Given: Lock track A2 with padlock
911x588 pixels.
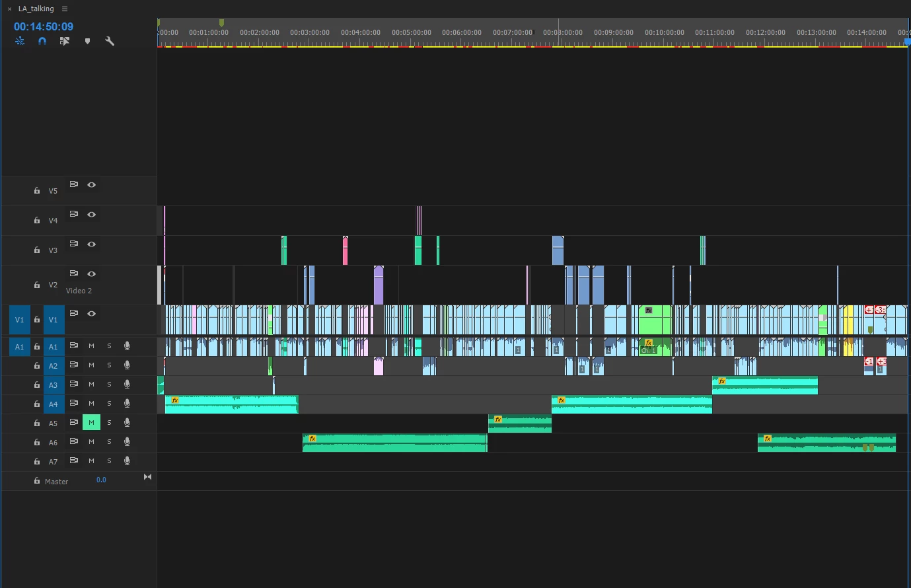Looking at the screenshot, I should pos(37,365).
